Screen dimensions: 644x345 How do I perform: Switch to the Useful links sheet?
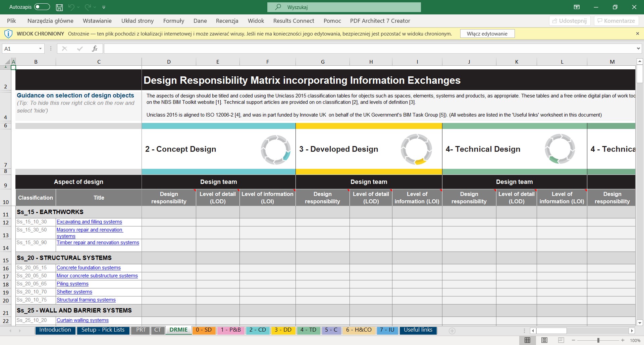tap(418, 330)
